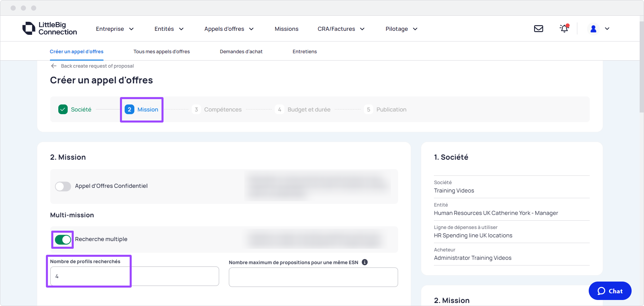644x306 pixels.
Task: Click the LittleBig Connection logo
Action: 50,28
